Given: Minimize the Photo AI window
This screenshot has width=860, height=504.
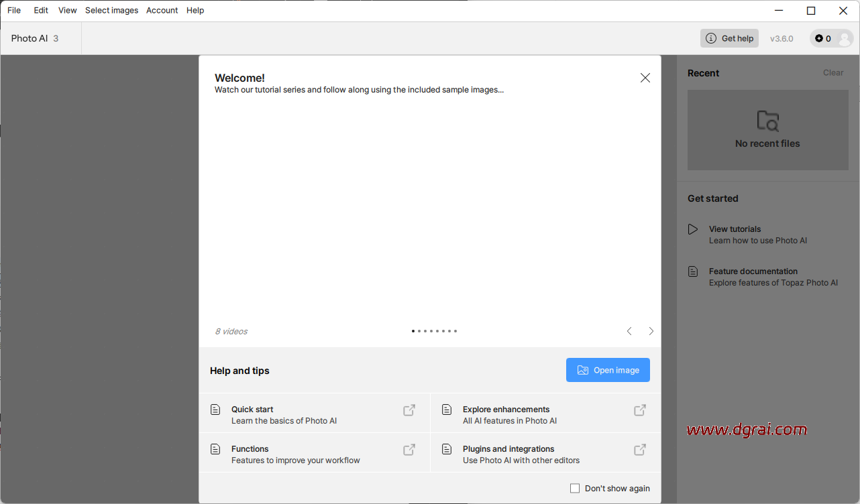Looking at the screenshot, I should pyautogui.click(x=779, y=11).
